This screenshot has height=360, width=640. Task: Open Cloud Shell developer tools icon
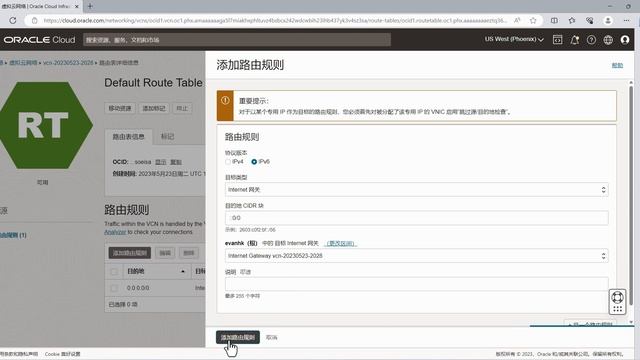pos(558,40)
